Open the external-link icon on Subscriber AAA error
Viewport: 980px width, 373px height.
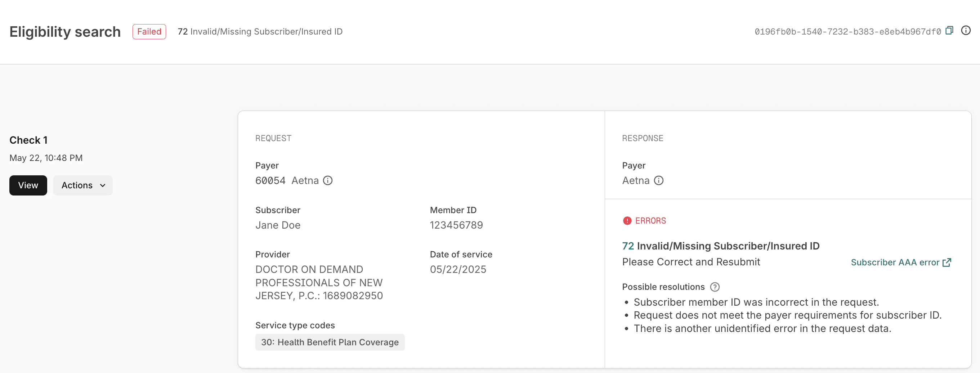(x=947, y=262)
